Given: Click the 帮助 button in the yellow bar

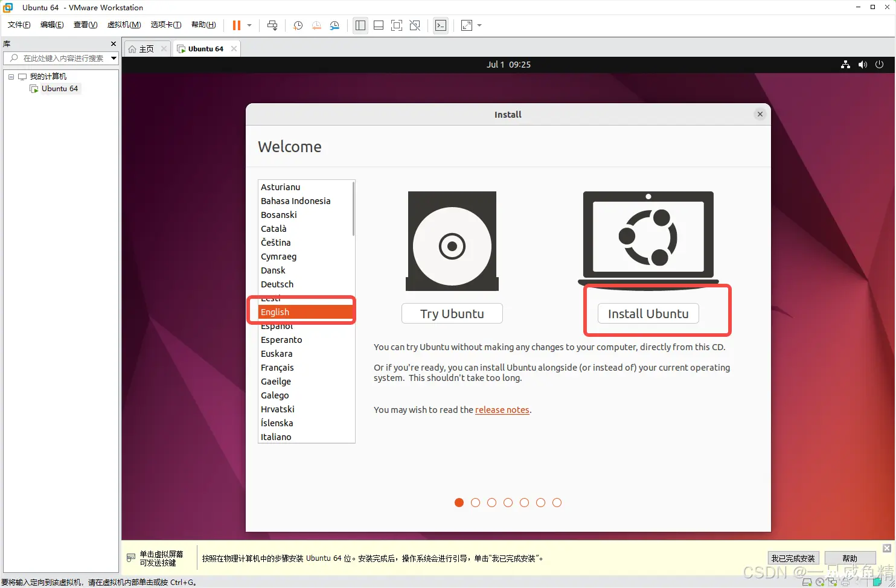Looking at the screenshot, I should (850, 558).
